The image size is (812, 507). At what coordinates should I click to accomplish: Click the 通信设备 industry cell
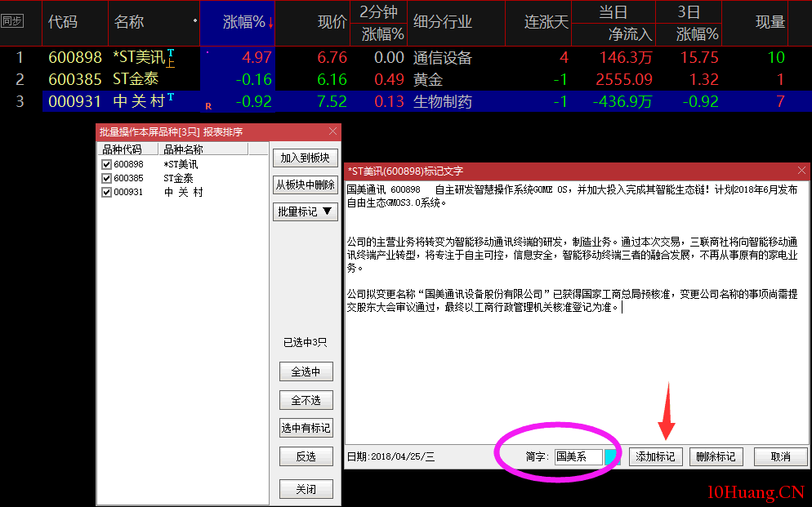(443, 57)
